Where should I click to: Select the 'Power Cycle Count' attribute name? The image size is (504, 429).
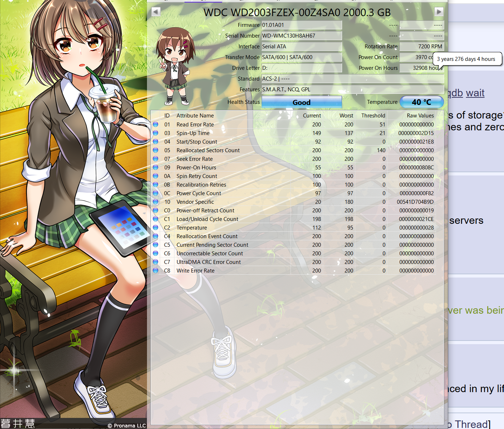click(199, 193)
